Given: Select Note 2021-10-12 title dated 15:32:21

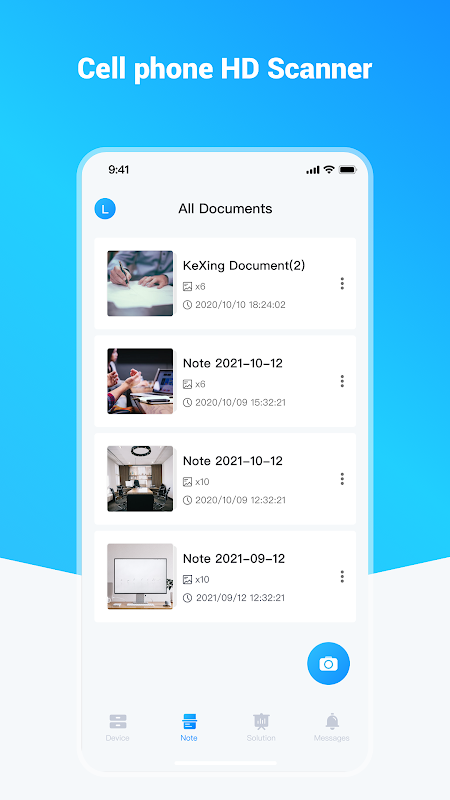Looking at the screenshot, I should 233,363.
